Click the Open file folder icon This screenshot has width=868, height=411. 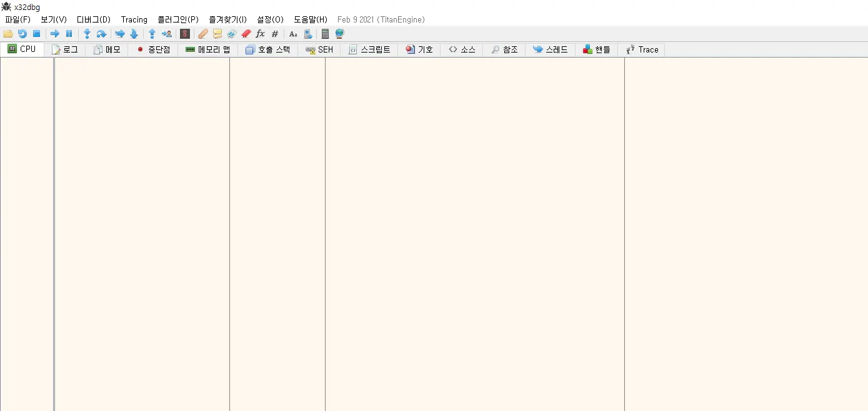click(x=8, y=34)
